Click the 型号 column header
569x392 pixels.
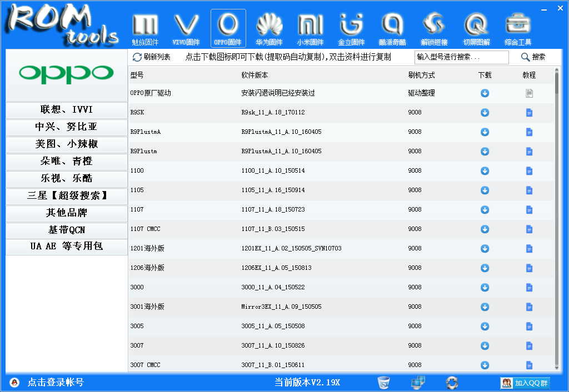tap(137, 75)
